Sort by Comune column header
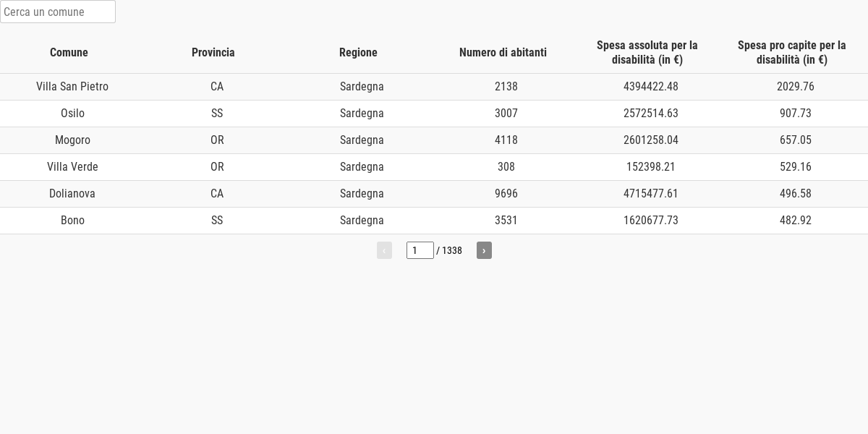The image size is (868, 434). click(x=69, y=52)
